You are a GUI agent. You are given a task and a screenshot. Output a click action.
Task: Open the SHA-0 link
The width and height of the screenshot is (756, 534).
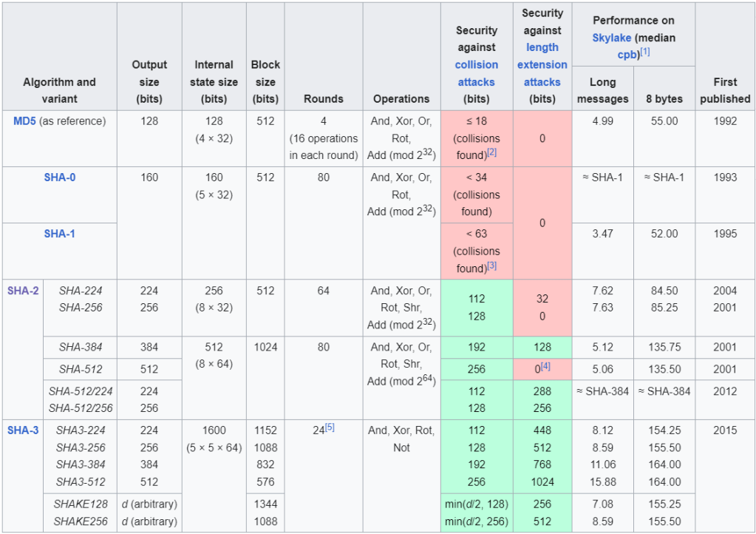(59, 178)
